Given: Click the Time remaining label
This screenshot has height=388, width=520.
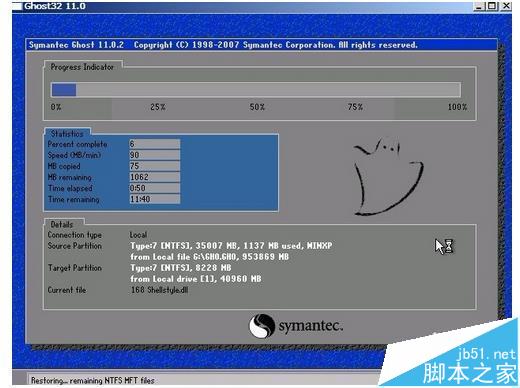Looking at the screenshot, I should point(74,199).
